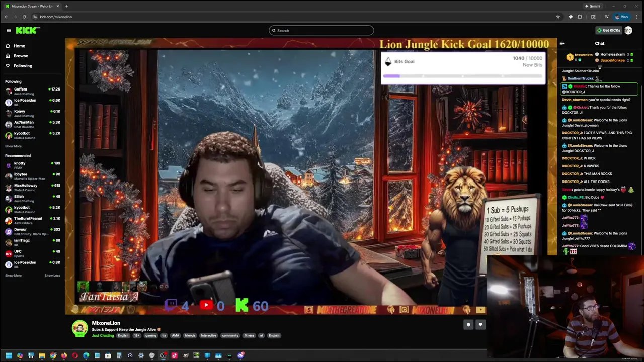Open ibbytee recommended channel
This screenshot has width=644, height=362.
(32, 176)
